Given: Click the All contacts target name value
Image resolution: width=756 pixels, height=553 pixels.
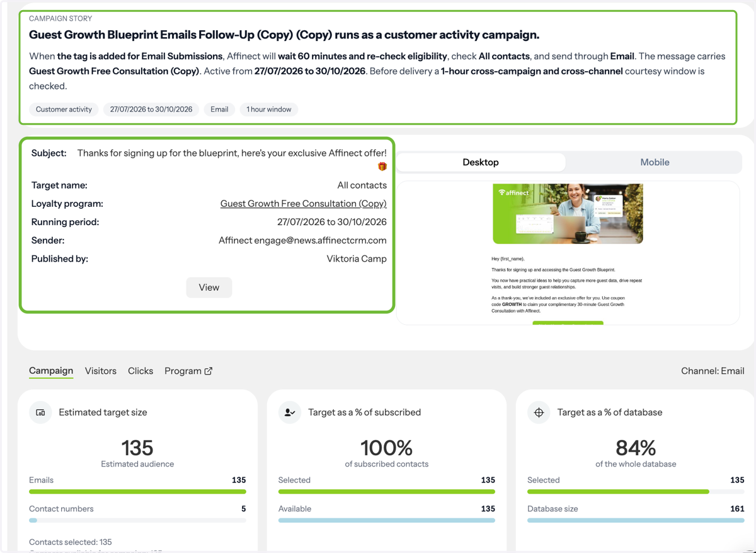Looking at the screenshot, I should pos(362,185).
